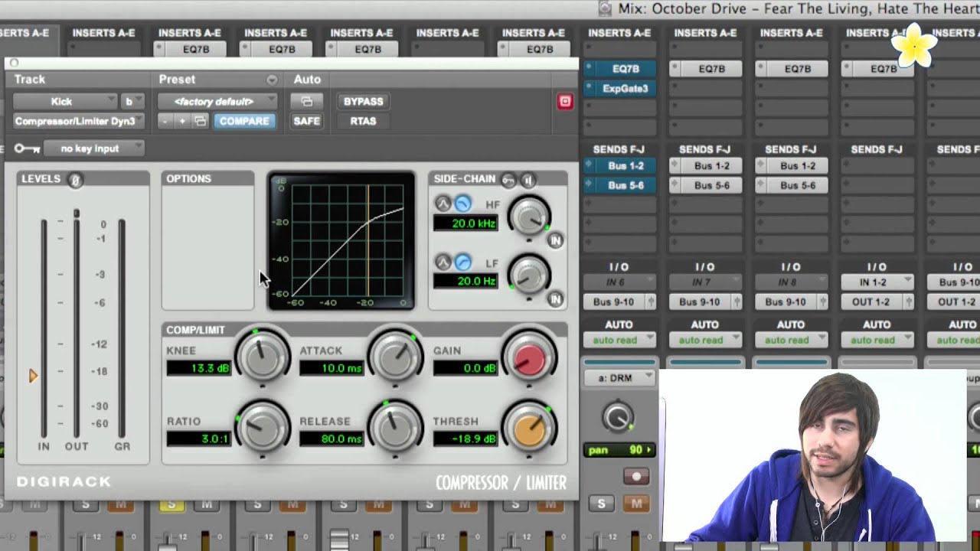Click the threshold value field -18.9 dB
Viewport: 980px width, 551px height.
465,439
